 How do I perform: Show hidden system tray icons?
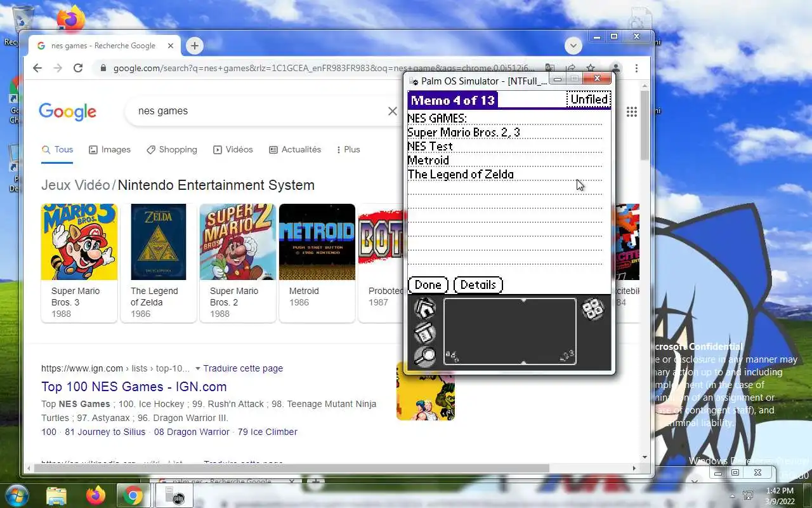(x=732, y=495)
